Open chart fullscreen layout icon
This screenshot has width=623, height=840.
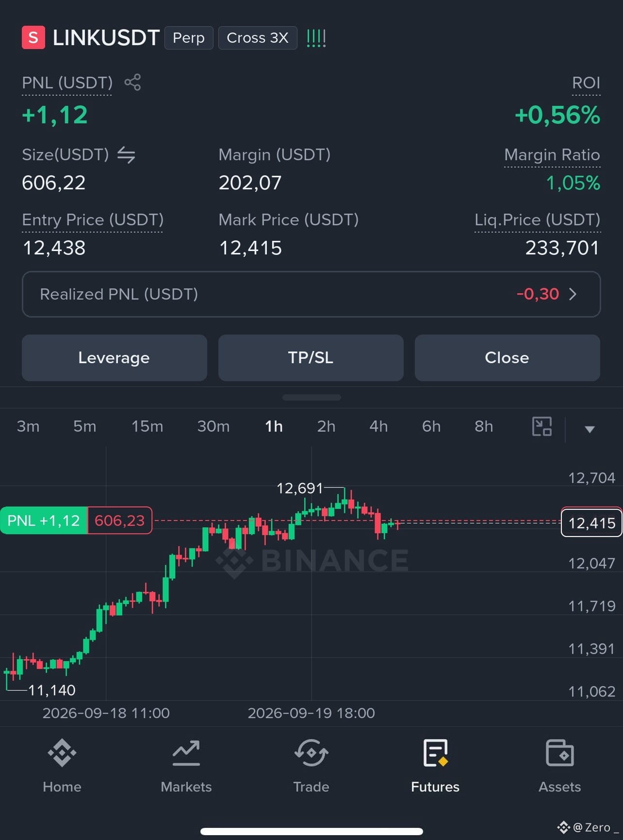542,426
